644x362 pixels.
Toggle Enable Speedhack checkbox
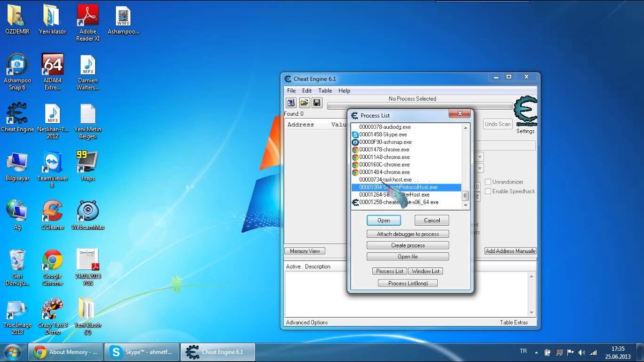point(488,191)
